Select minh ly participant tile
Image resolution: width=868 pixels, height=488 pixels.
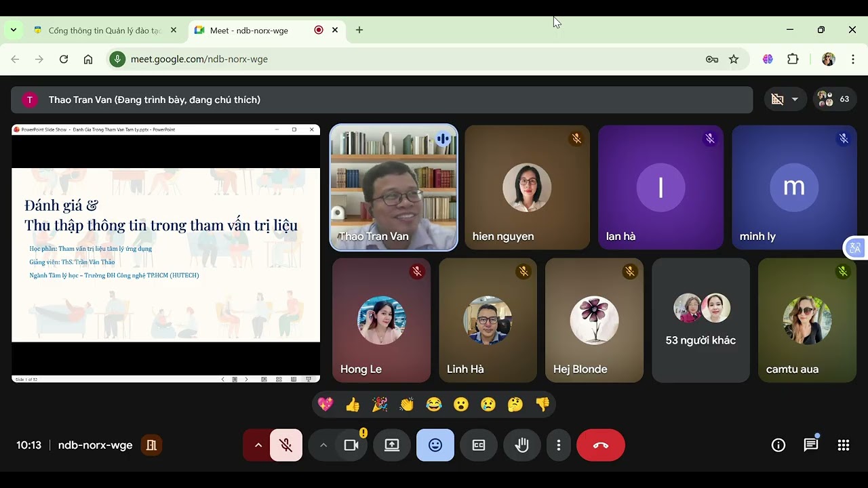pos(794,187)
